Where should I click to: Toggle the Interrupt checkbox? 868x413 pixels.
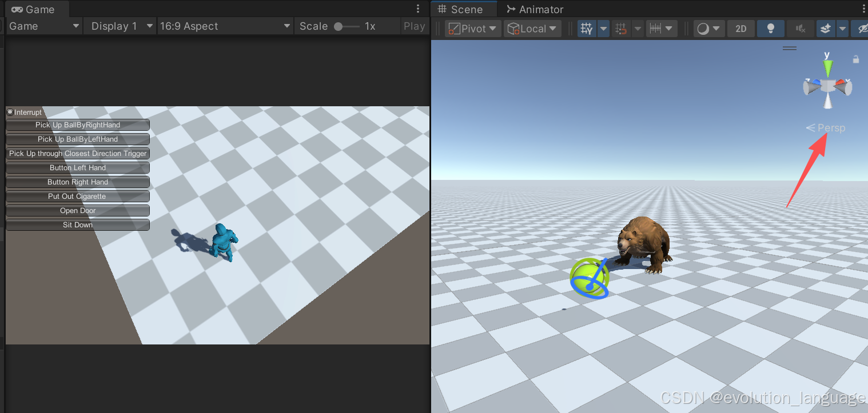(10, 112)
